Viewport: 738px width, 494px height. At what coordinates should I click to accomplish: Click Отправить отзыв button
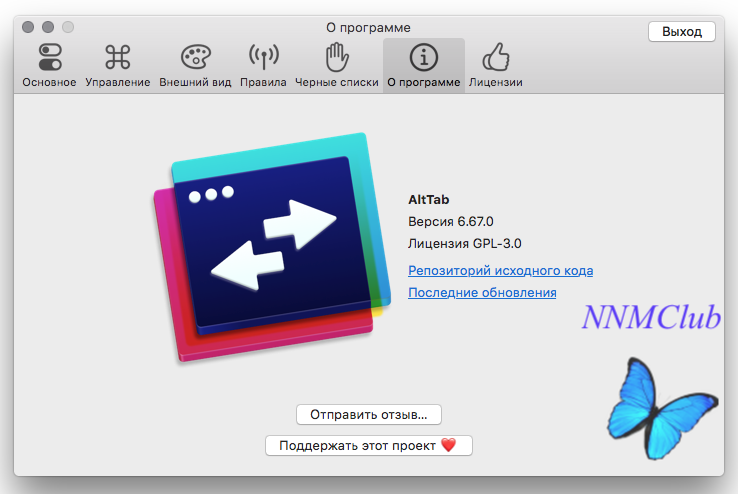(369, 414)
